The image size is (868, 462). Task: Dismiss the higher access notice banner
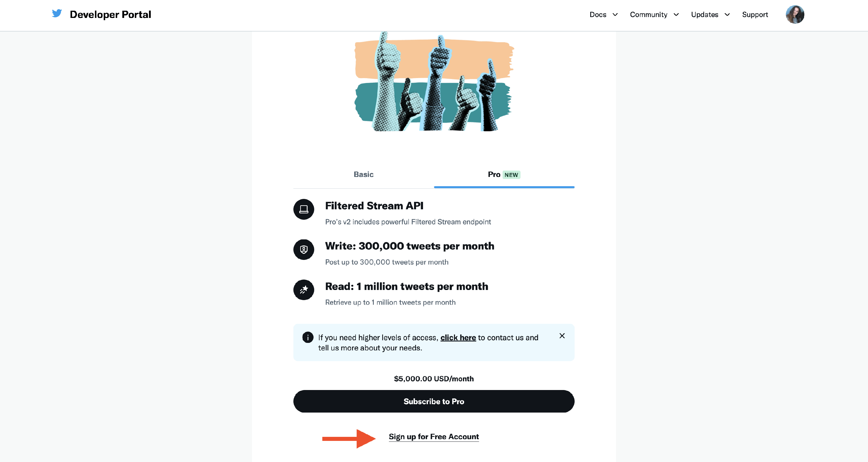562,336
